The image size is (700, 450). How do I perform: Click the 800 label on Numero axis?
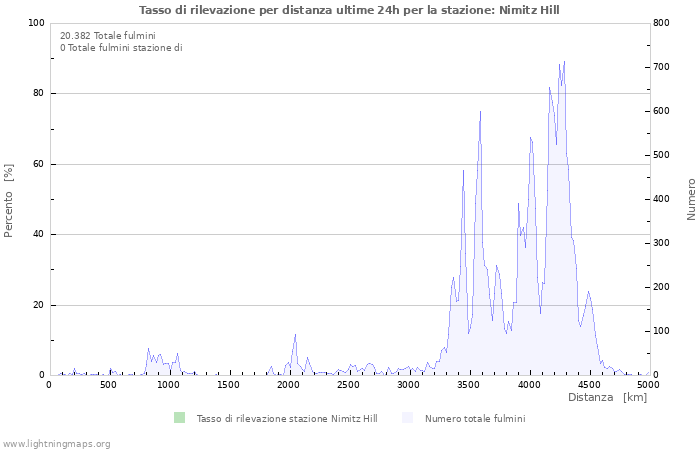(x=662, y=23)
